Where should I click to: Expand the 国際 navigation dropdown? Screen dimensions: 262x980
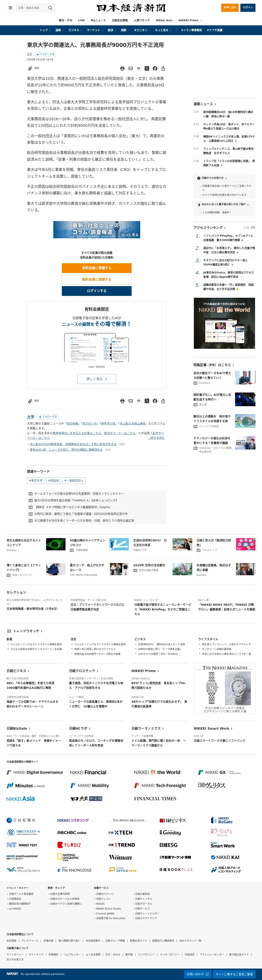click(125, 30)
